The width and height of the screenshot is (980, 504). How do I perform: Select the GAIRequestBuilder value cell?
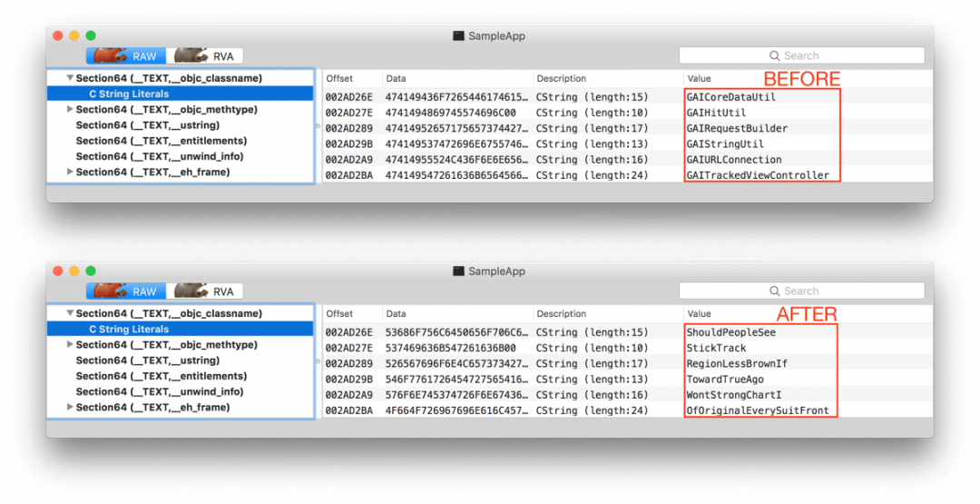(x=737, y=128)
